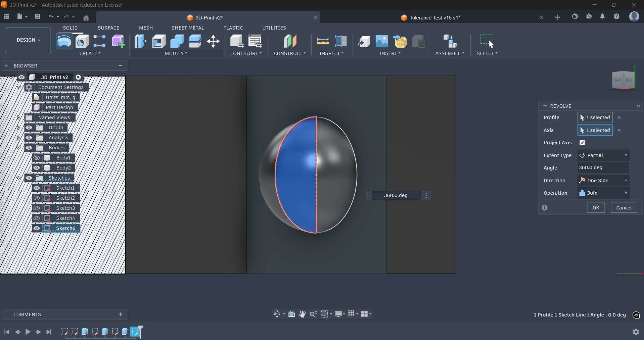Activate the Select tool
Viewport: 644px width, 340px height.
[x=487, y=41]
